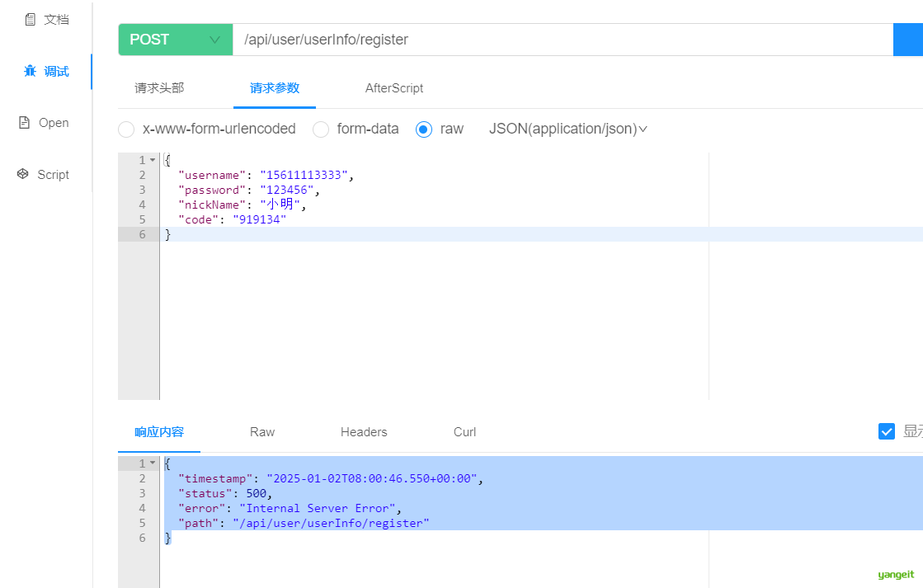
Task: Open the Script cube icon in the sidebar
Action: 23,174
